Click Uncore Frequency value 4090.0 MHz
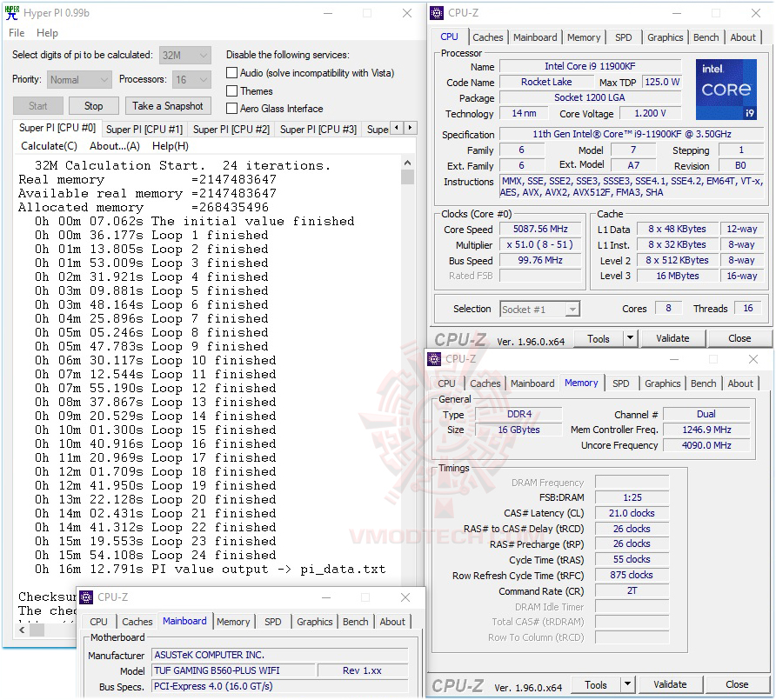 point(706,445)
